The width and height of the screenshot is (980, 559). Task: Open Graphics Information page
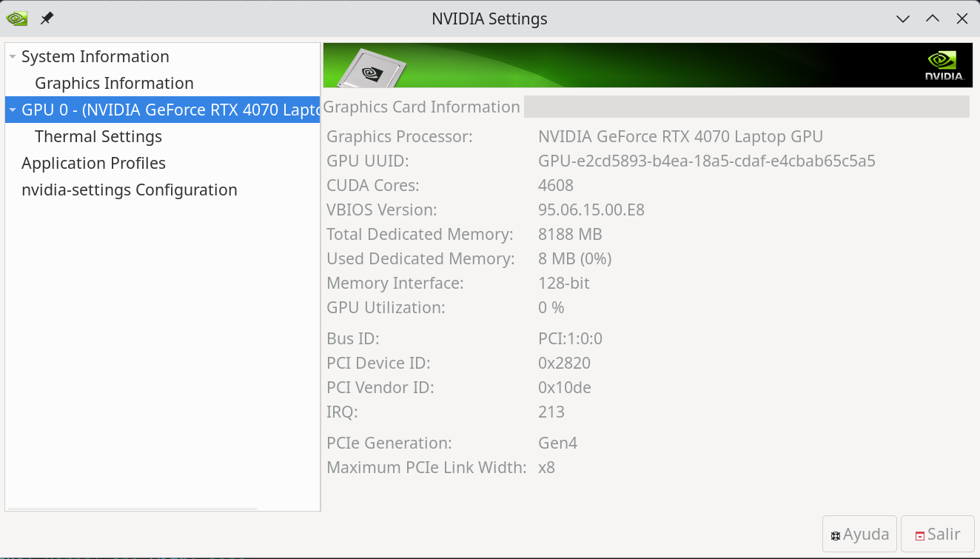(x=114, y=84)
